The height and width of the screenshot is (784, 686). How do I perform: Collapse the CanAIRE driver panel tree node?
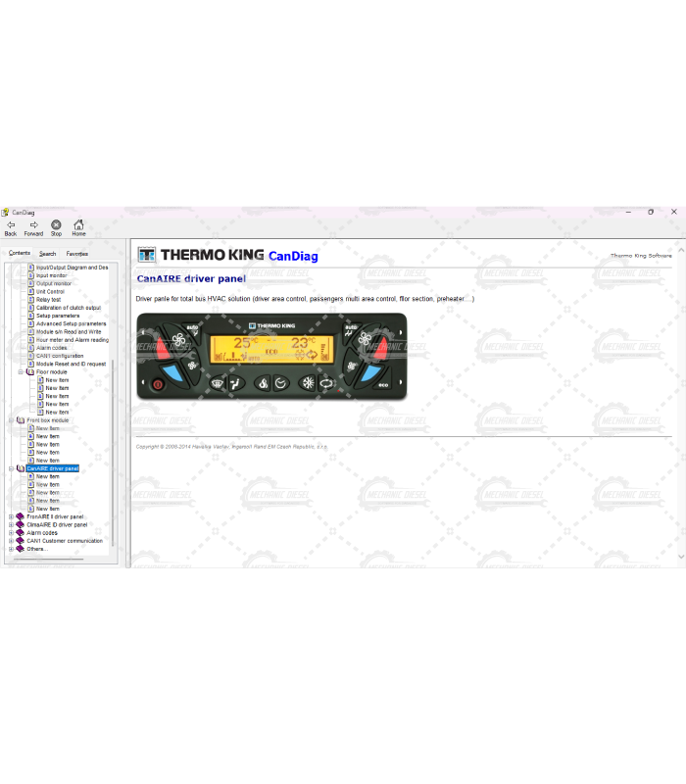point(11,468)
